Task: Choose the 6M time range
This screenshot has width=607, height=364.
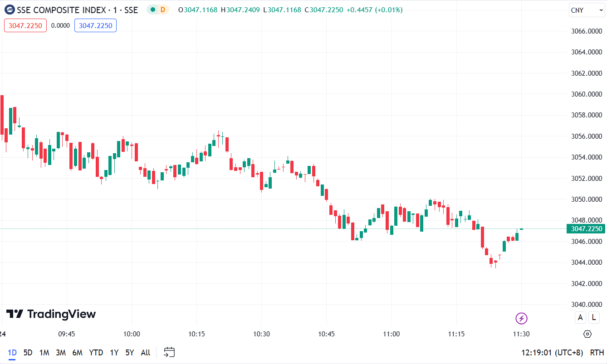Action: (x=77, y=353)
